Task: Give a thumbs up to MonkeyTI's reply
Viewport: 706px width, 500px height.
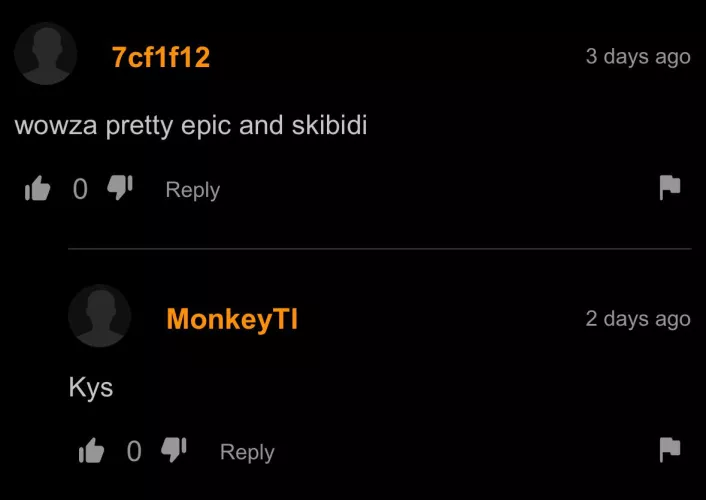Action: (x=91, y=450)
